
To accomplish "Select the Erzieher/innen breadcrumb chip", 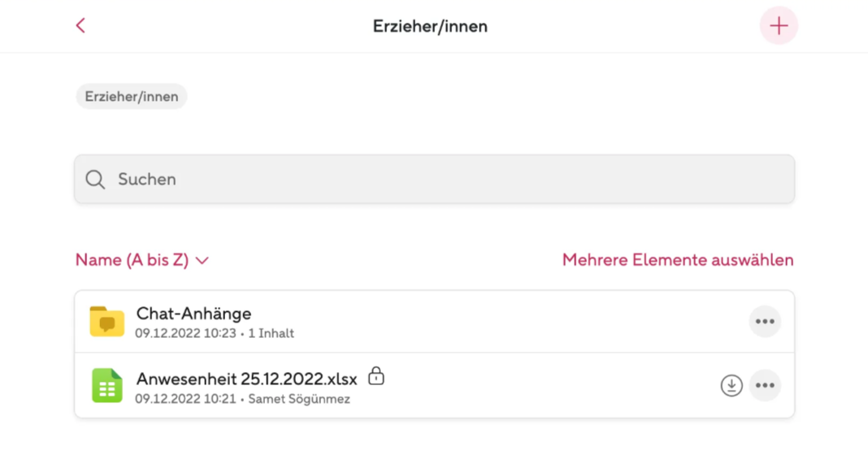I will [x=131, y=97].
